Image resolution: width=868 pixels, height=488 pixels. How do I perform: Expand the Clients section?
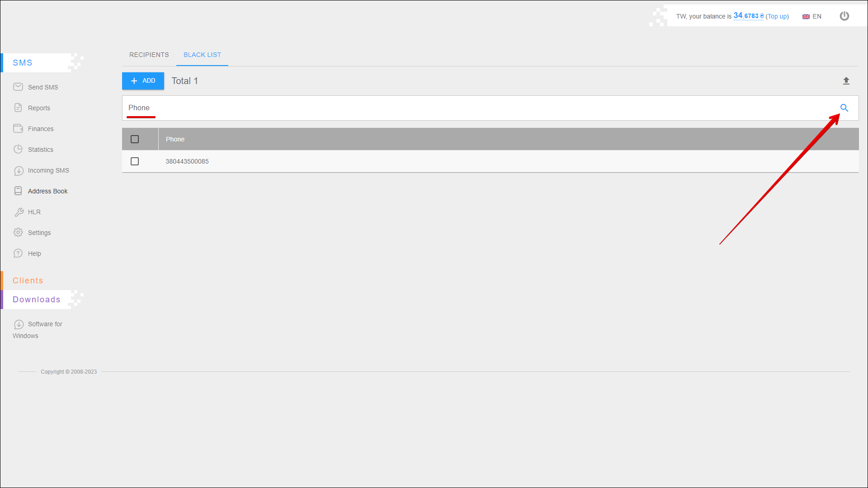coord(28,281)
